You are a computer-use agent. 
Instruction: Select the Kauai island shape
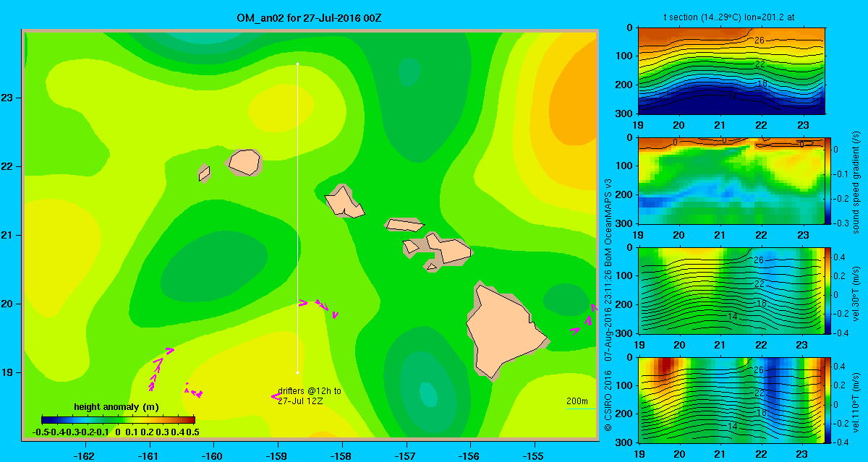point(244,162)
